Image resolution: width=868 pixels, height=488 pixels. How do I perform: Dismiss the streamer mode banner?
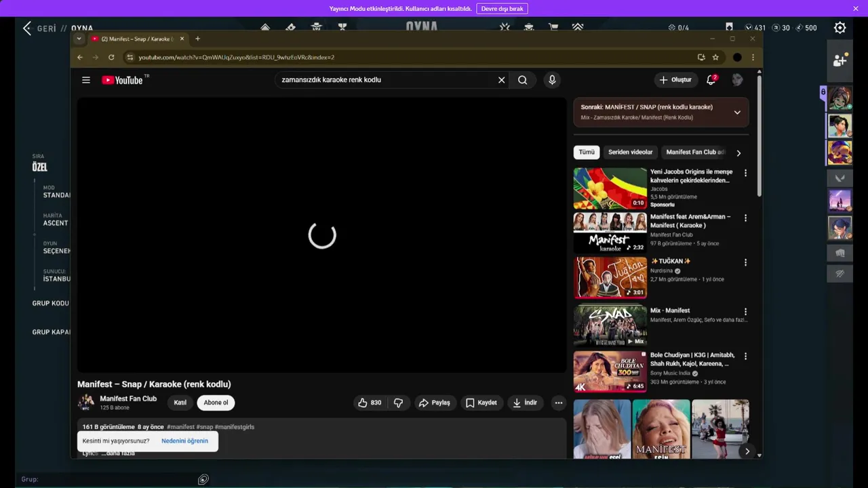point(855,8)
